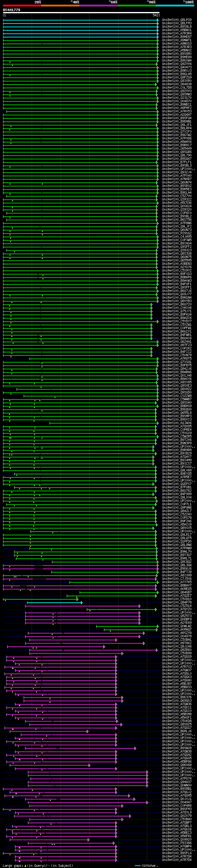
Task: Click the purple ~60% identity legend segment
Action: pyautogui.click(x=99, y=6)
